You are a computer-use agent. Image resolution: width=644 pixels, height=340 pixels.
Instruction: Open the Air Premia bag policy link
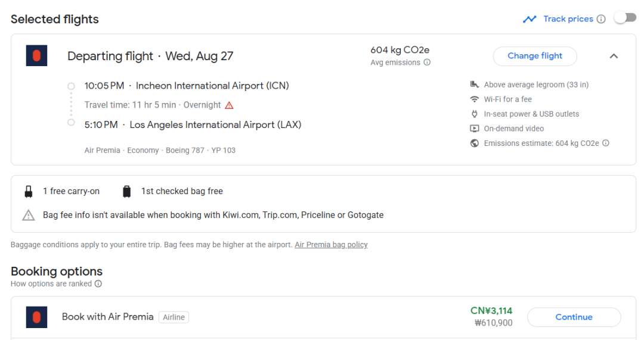(331, 245)
